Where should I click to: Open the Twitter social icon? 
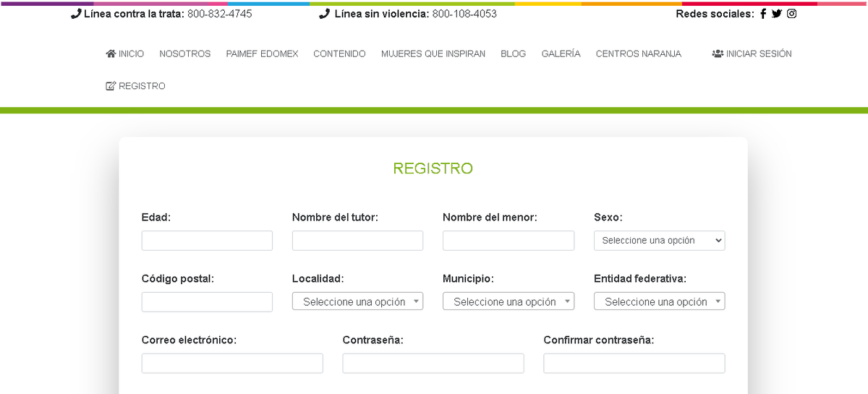(777, 14)
